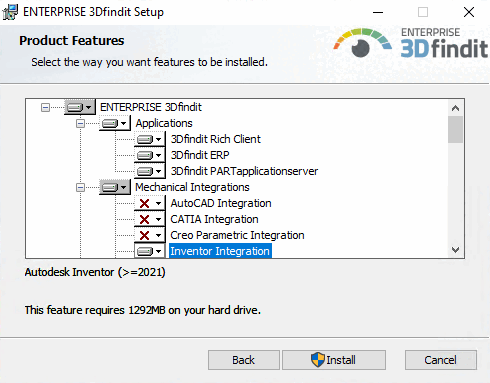Select 3Dfindit Rich Client in the tree
Image resolution: width=490 pixels, height=383 pixels.
215,139
